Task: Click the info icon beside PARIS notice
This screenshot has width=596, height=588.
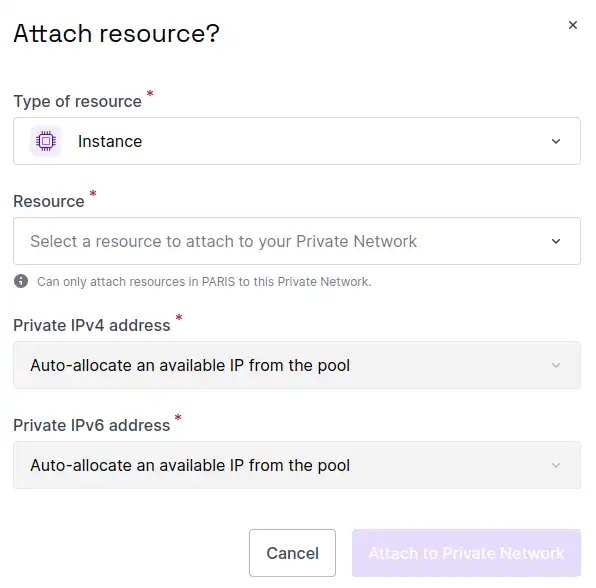Action: click(x=21, y=281)
